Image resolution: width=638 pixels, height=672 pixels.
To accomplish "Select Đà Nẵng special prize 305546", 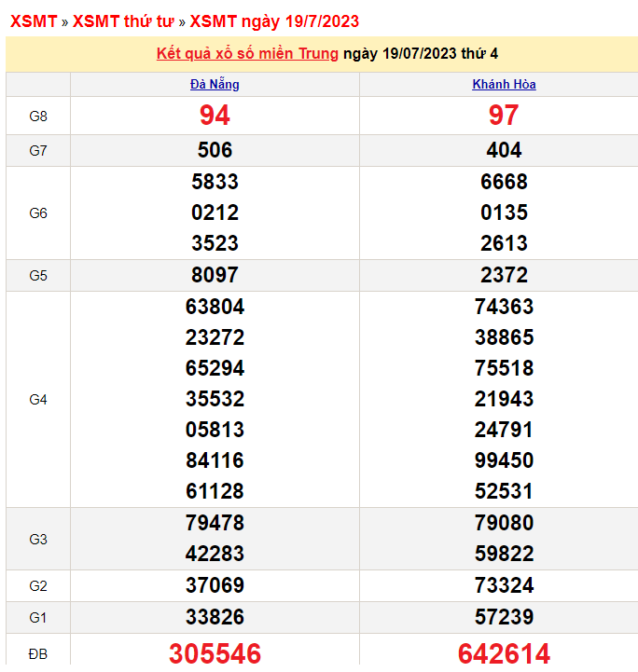I will click(215, 653).
